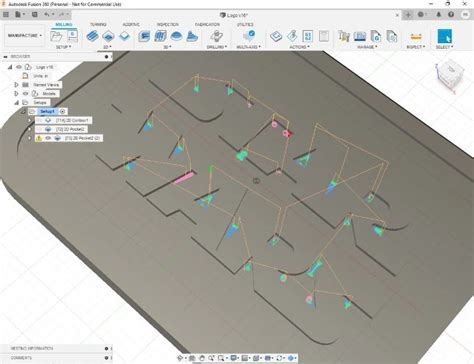Collapse the Setups tree node
Image resolution: width=474 pixels, height=364 pixels.
(x=16, y=103)
